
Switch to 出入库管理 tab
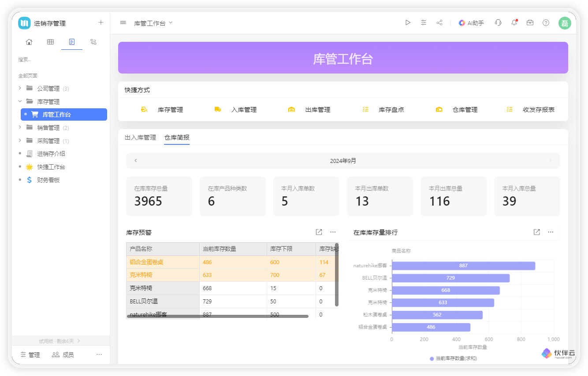140,137
